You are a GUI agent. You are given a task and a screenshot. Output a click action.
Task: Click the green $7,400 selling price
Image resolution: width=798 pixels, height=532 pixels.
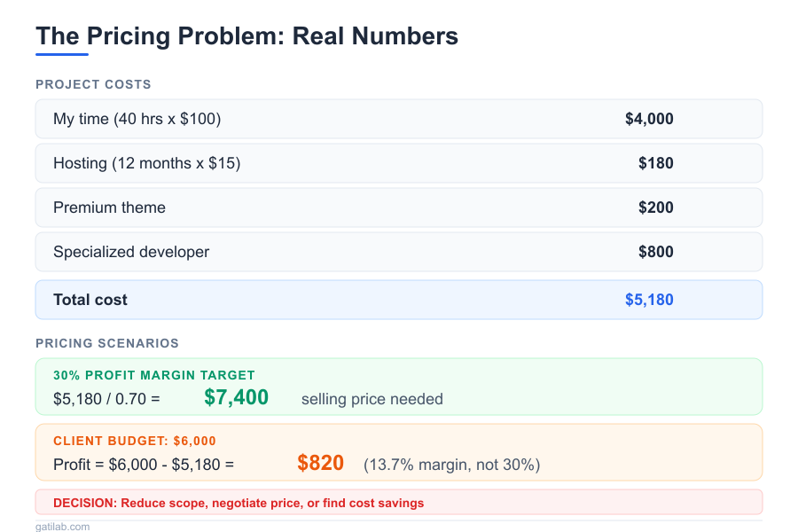[236, 397]
